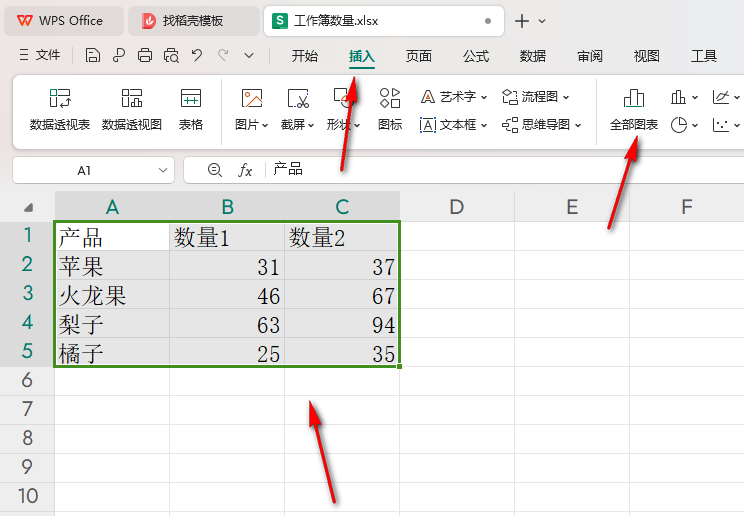Switch to the 视图 ribbon tab

click(647, 56)
